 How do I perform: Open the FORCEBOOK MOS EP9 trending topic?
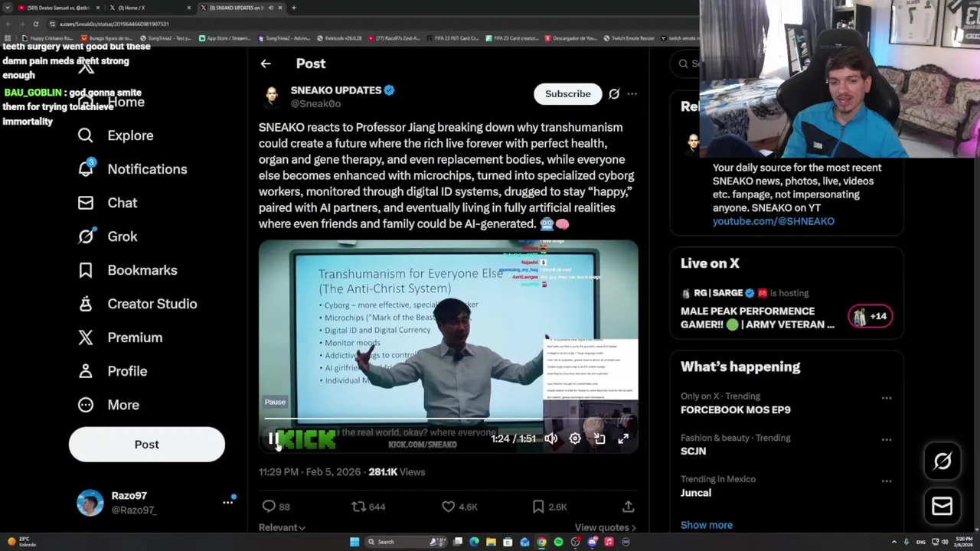[x=735, y=409]
